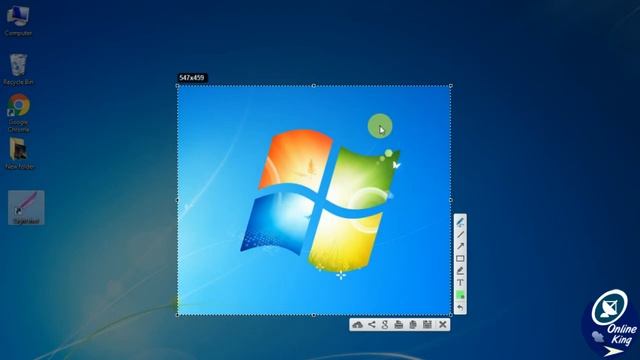640x360 pixels.
Task: Save the screenshot to disk
Action: click(x=427, y=325)
